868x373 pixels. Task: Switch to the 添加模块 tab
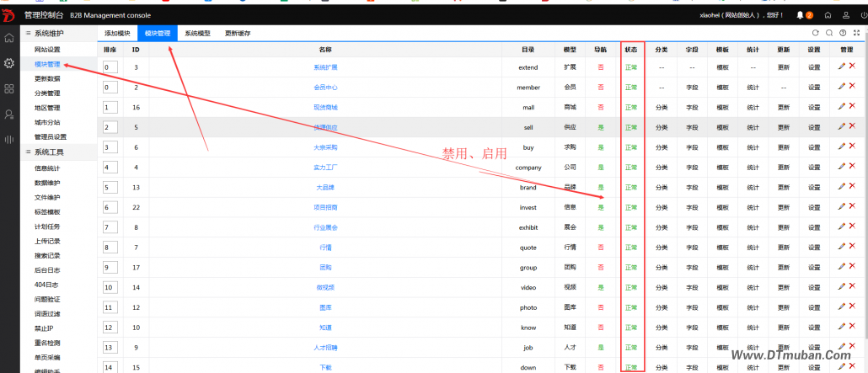point(117,34)
